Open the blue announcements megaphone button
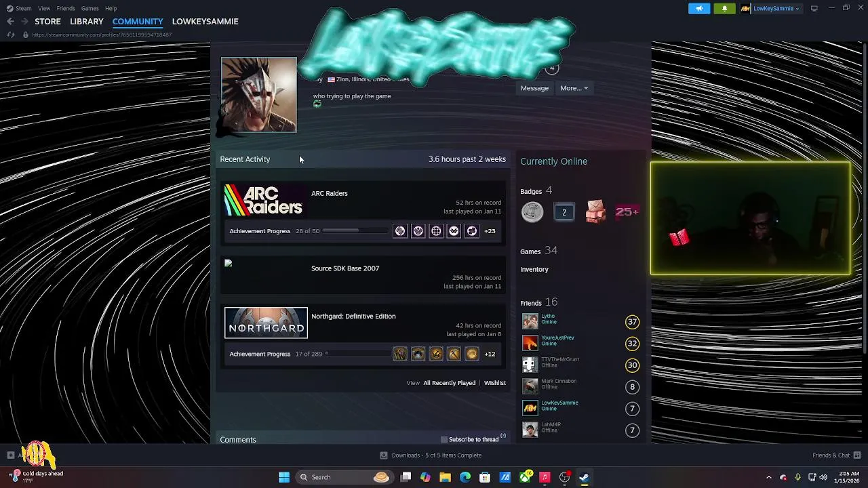This screenshot has width=868, height=488. click(x=699, y=8)
